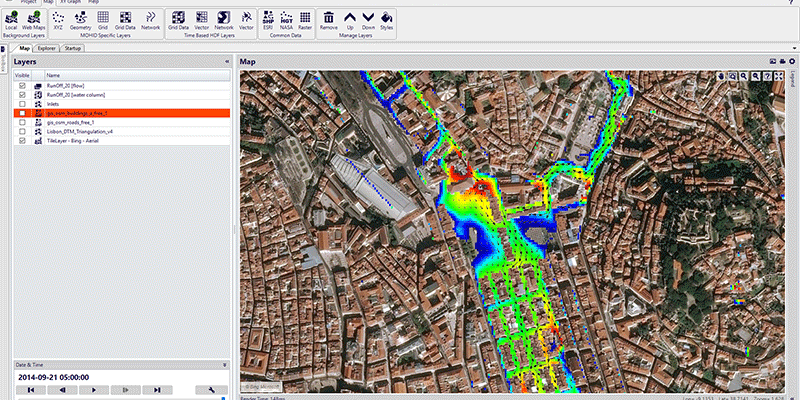Add NASA HGT data layer
This screenshot has width=800, height=400.
click(x=287, y=20)
